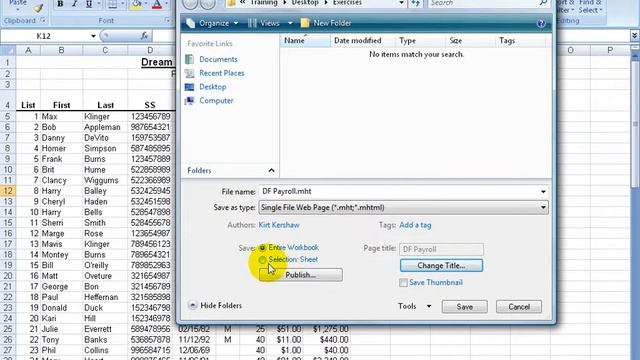Click the Change Title button

coord(441,265)
